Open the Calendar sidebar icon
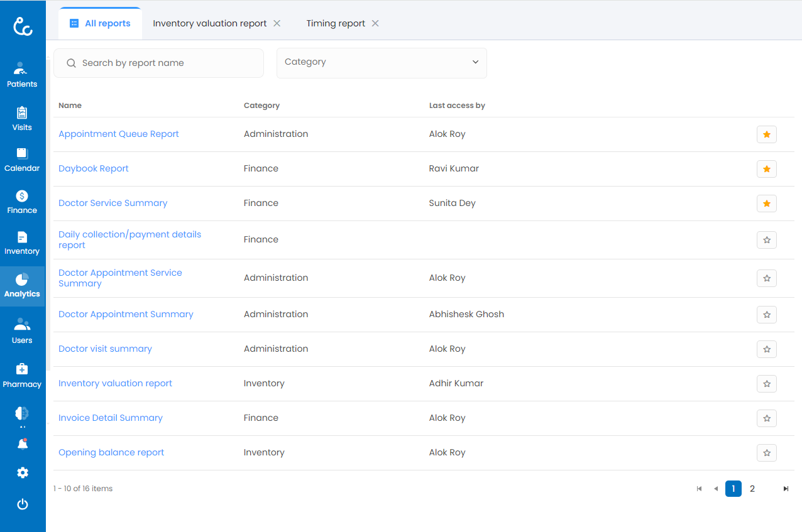The width and height of the screenshot is (802, 532). (22, 160)
